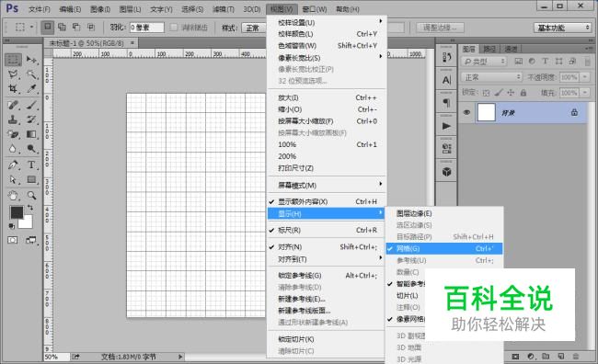Select the Brush tool
Viewport: 598px width, 364px height.
point(31,105)
